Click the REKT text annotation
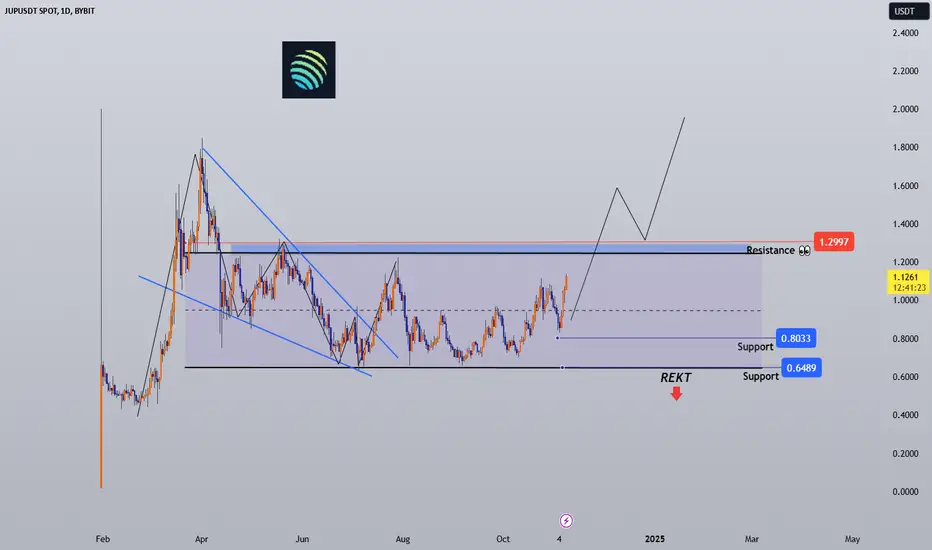The width and height of the screenshot is (932, 550). [x=676, y=378]
